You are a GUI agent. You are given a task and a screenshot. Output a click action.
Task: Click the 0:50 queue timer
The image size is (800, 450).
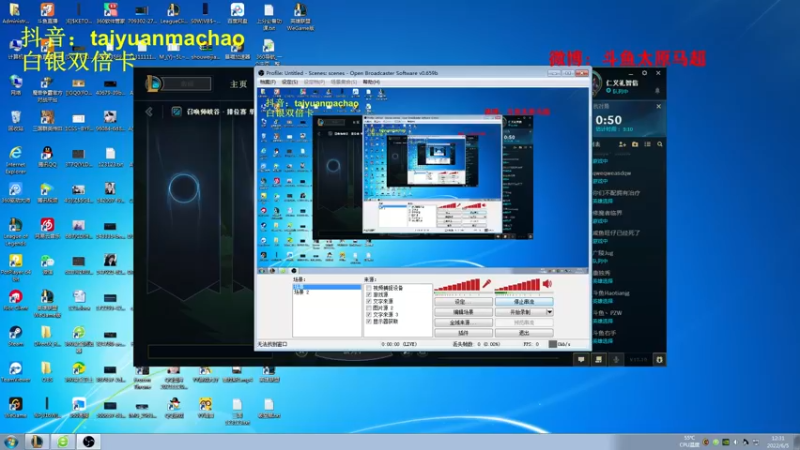click(x=609, y=120)
